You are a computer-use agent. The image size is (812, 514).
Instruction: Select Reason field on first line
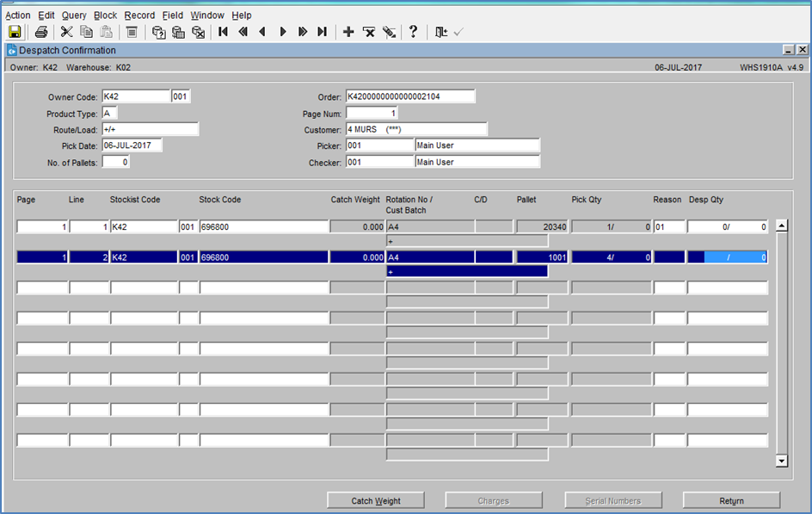669,227
